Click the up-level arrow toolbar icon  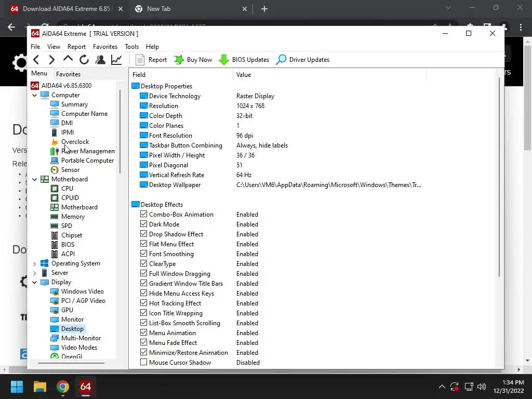[68, 59]
